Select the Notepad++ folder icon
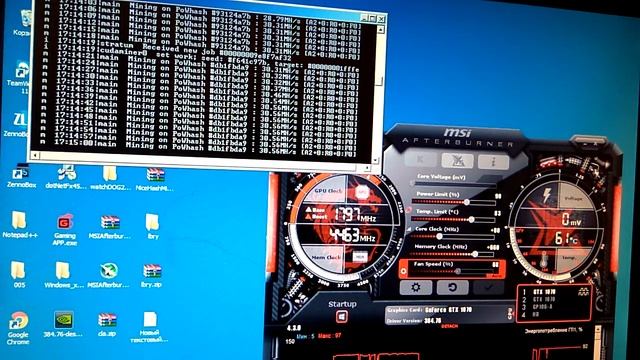This screenshot has width=640, height=360. pos(20,224)
